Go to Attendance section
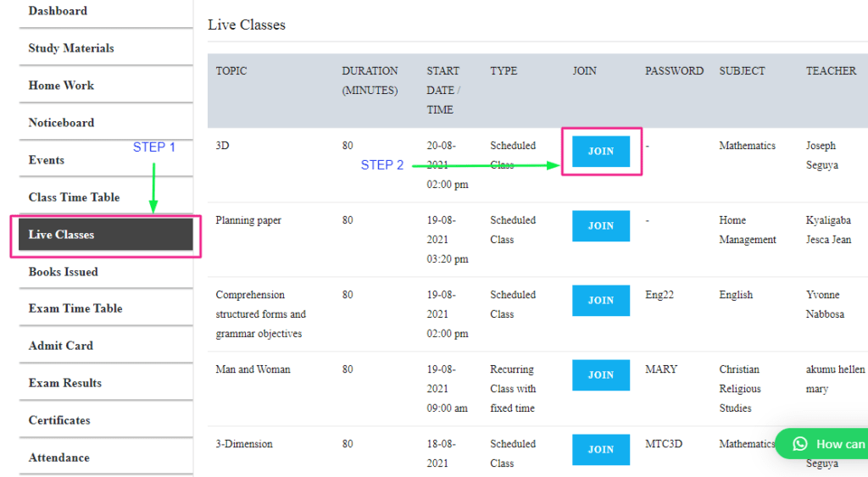The image size is (868, 477). (x=59, y=458)
